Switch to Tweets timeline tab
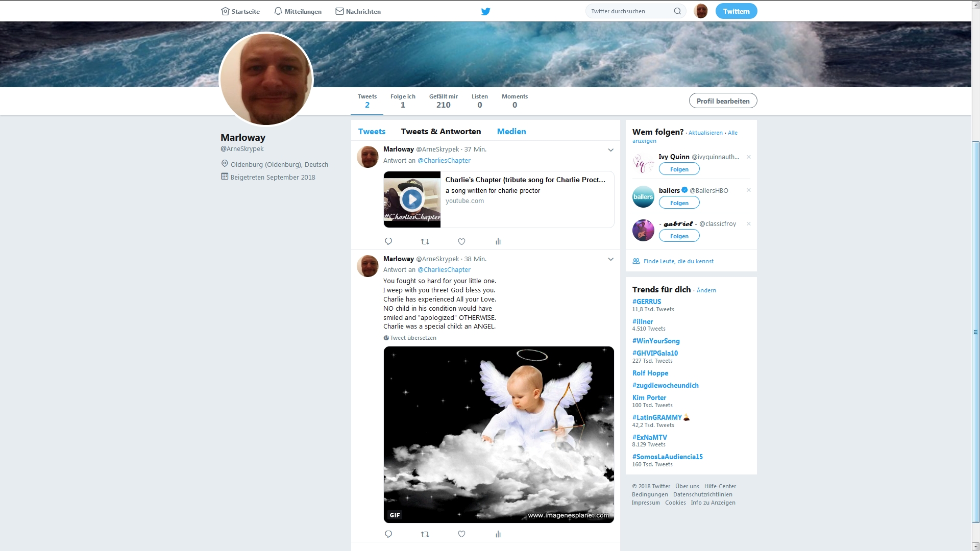Screen dimensions: 980x551 (372, 132)
